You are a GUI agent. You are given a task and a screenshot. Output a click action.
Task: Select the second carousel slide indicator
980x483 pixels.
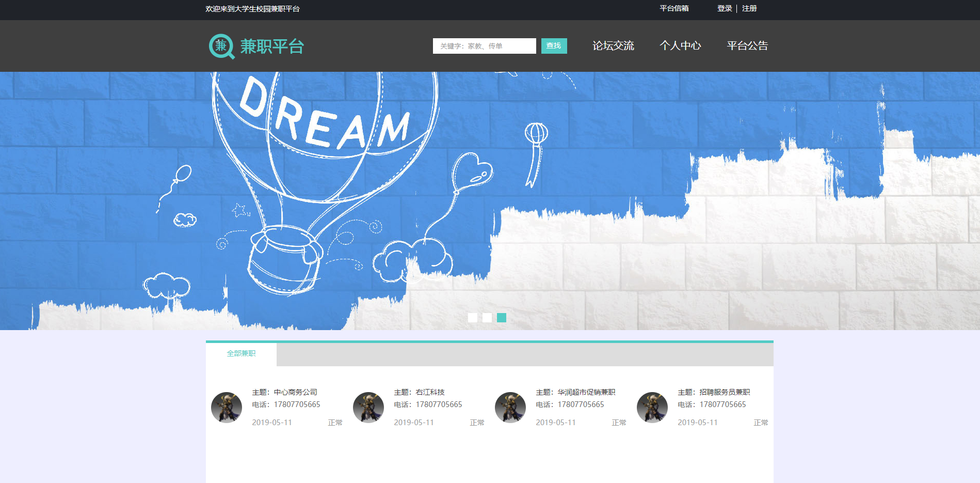pos(487,318)
